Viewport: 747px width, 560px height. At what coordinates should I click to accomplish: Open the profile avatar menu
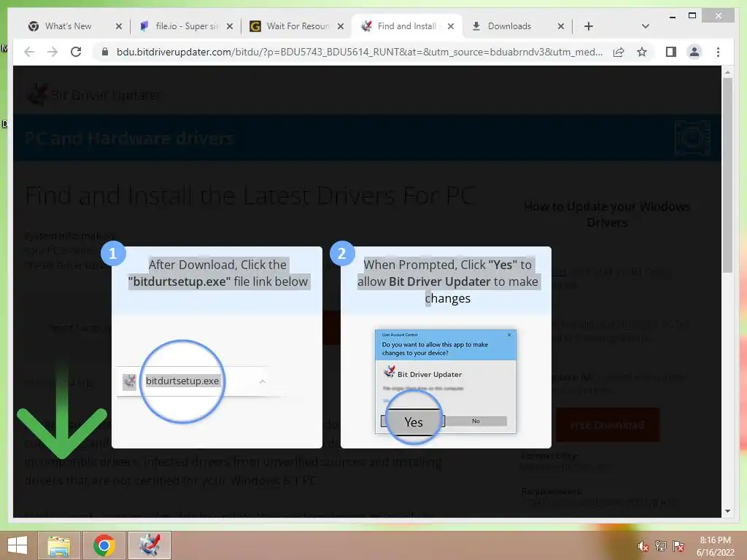point(694,52)
